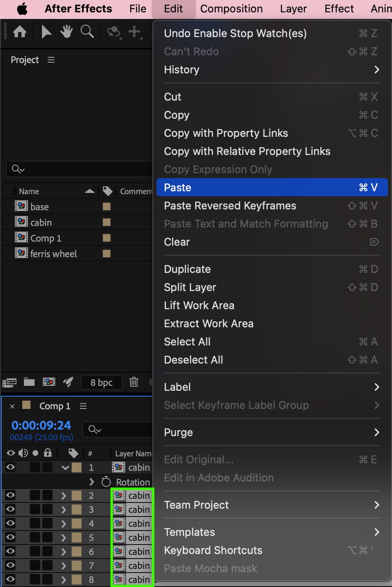Click the Layer Name column header
Screen dimensions: 392x587
133,453
